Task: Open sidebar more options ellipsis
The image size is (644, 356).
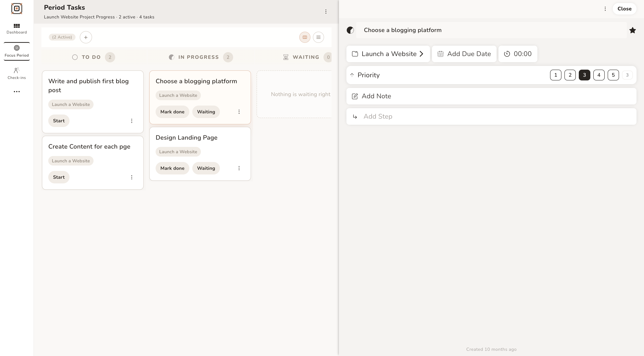Action: 17,92
